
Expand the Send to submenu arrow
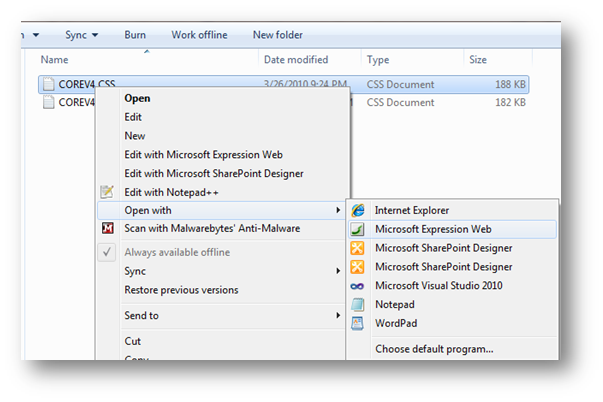coord(338,315)
